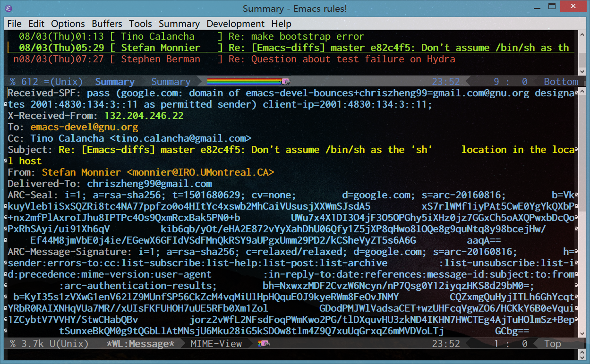590x364 pixels.
Task: Open the File menu
Action: [x=15, y=24]
